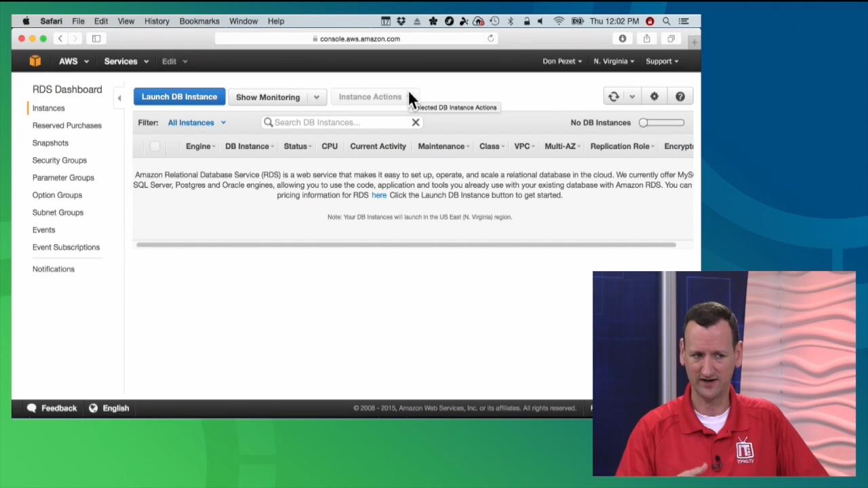
Task: Click the Safari share icon
Action: (x=647, y=39)
